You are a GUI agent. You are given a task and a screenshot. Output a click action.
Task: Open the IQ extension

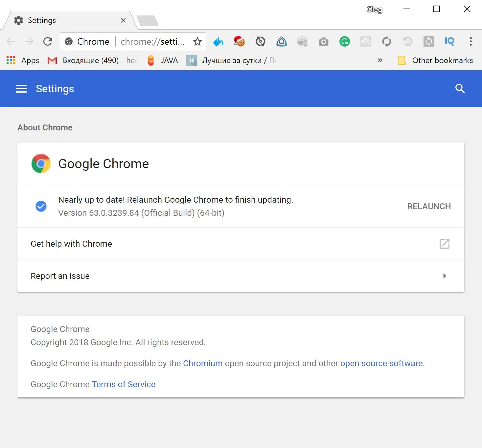click(x=449, y=41)
